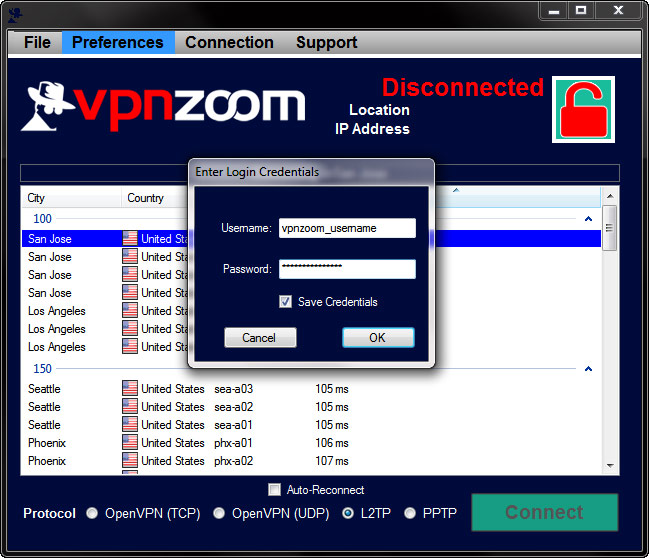Click OK in the login dialog
This screenshot has height=558, width=649.
(378, 337)
